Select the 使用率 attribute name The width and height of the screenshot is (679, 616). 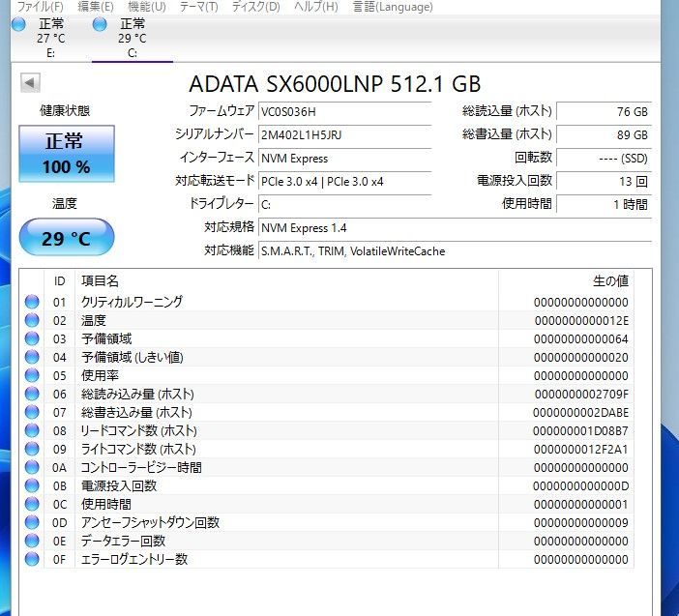(100, 375)
